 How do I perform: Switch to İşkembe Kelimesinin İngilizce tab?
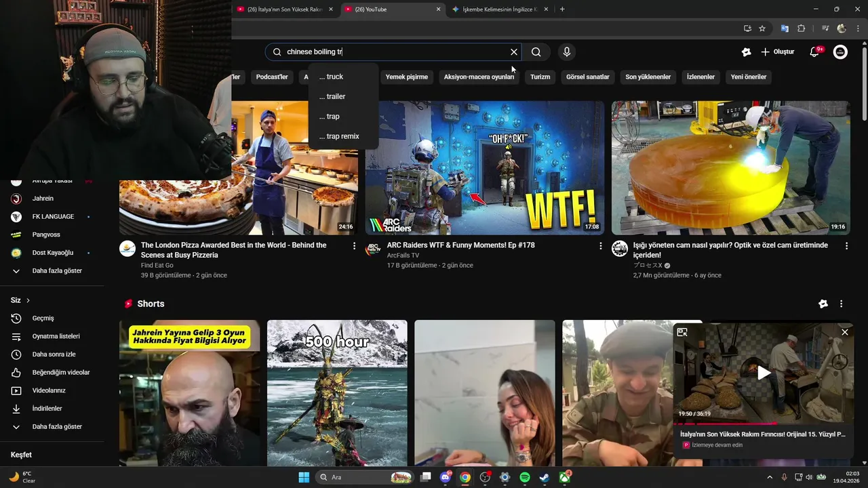pos(499,9)
